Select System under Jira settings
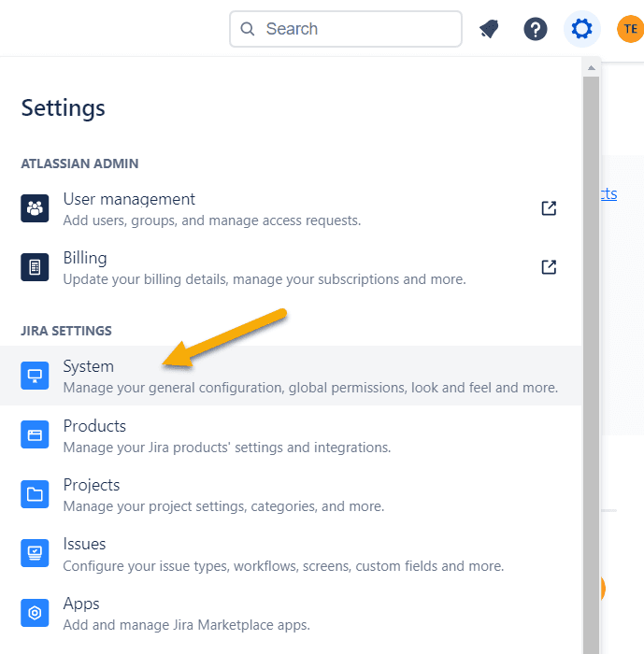The height and width of the screenshot is (654, 644). pyautogui.click(x=291, y=376)
